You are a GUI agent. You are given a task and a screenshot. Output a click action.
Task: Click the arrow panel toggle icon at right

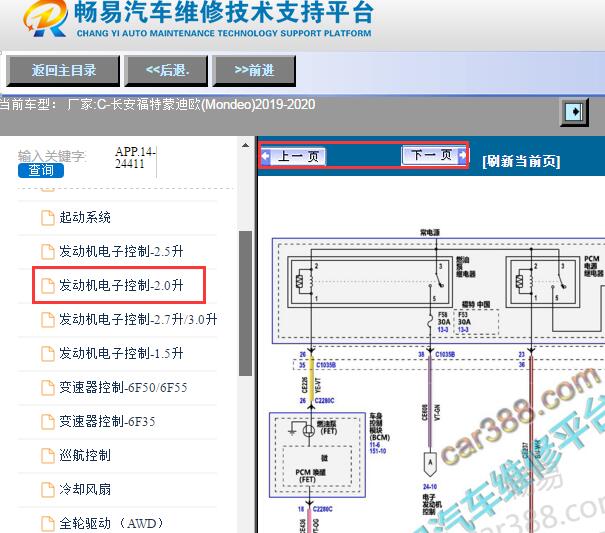pos(574,112)
